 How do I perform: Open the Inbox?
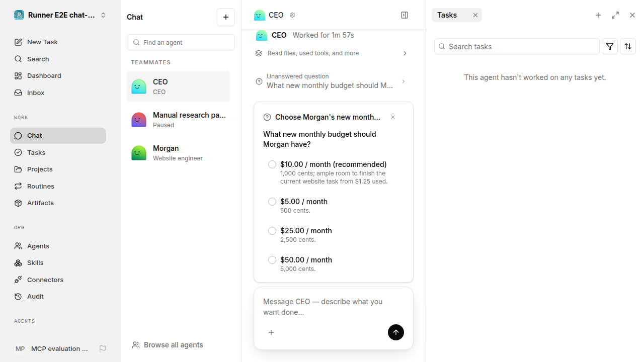58,93
